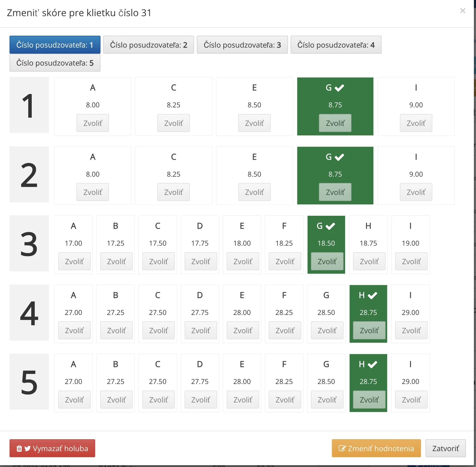
Task: Click edit pencil icon on Zmeniť hodnotenia
Action: 342,448
